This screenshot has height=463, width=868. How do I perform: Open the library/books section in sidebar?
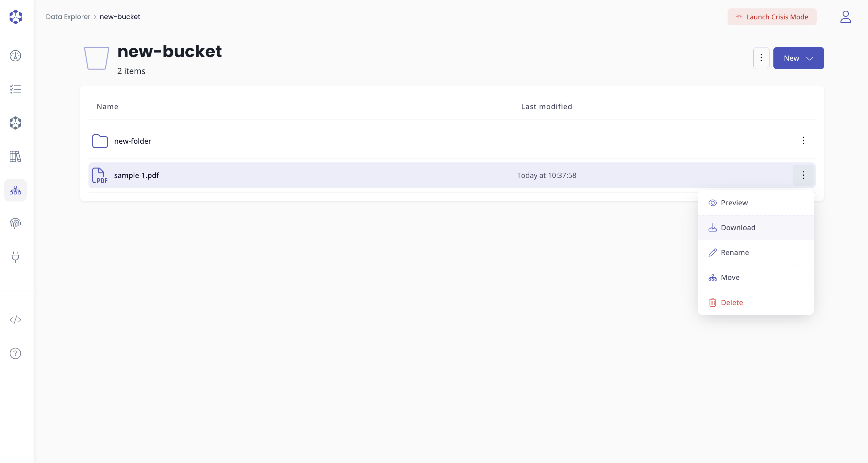[15, 156]
